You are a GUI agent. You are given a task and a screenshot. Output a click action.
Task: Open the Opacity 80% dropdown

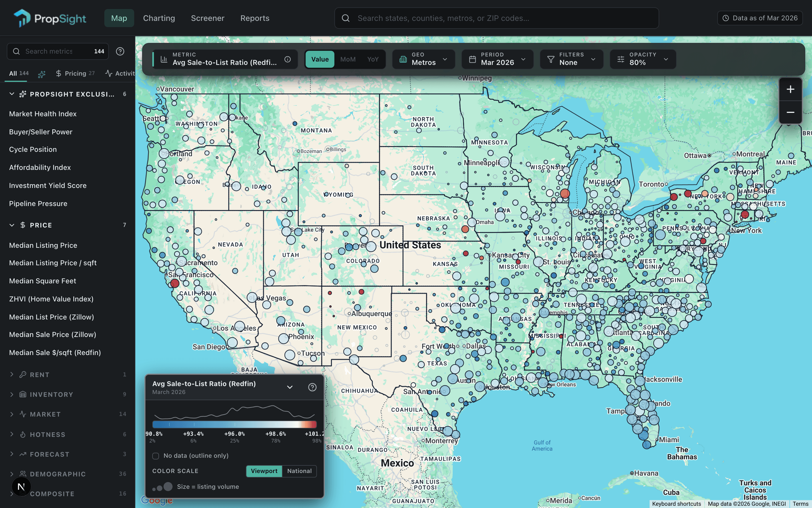point(643,59)
